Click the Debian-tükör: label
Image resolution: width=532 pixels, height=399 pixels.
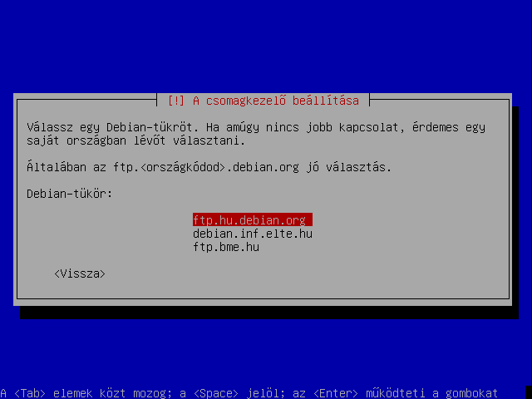(70, 194)
